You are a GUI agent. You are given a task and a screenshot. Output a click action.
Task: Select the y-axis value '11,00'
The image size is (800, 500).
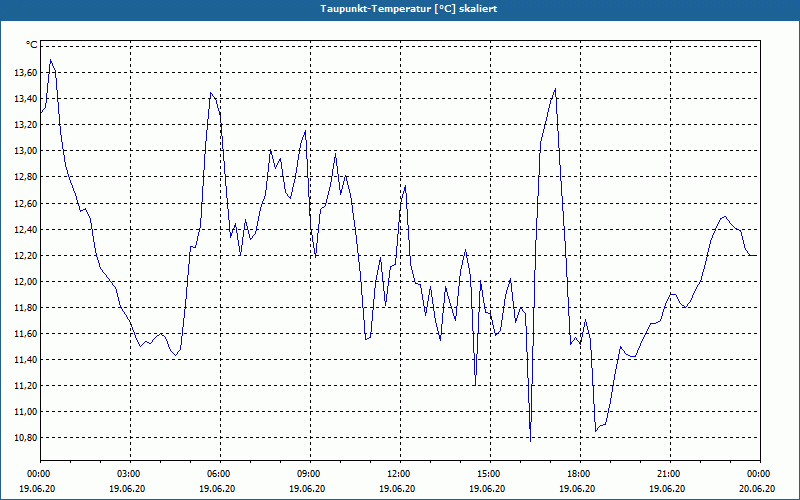(x=26, y=412)
